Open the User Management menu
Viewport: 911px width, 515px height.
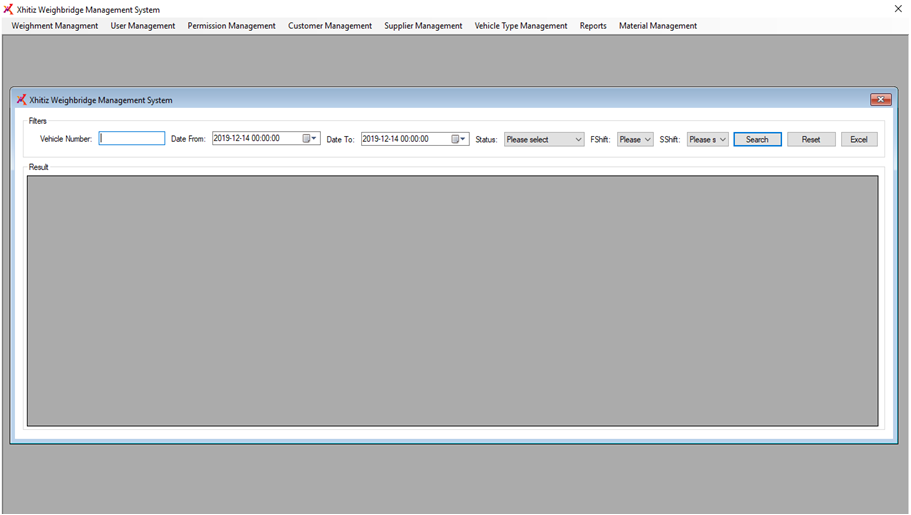tap(143, 26)
